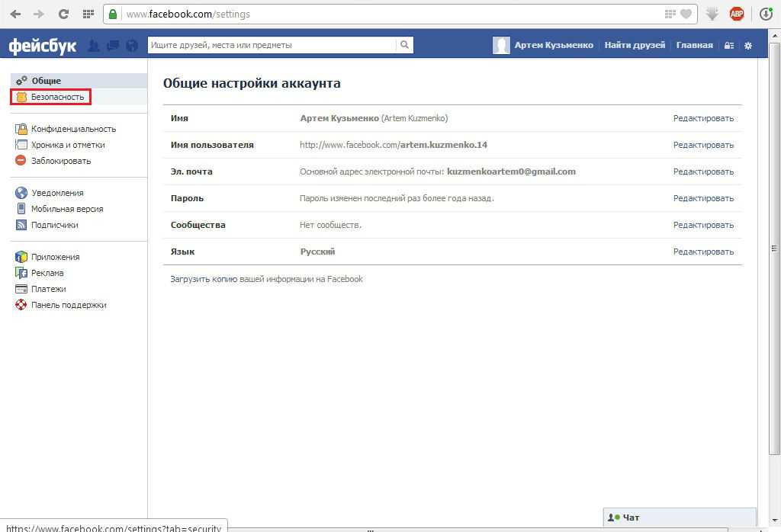
Task: Edit Имя пользователя via Редактировать
Action: (703, 145)
